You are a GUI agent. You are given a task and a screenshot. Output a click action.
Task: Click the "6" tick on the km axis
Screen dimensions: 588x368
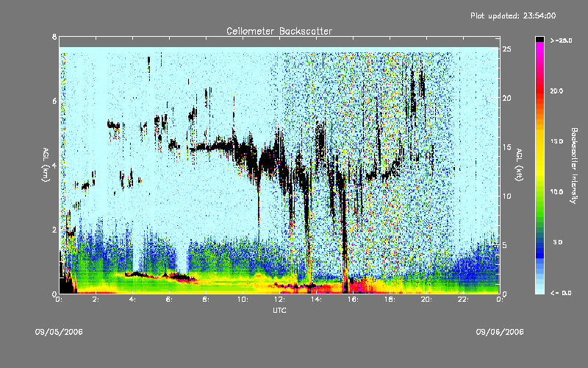54,101
